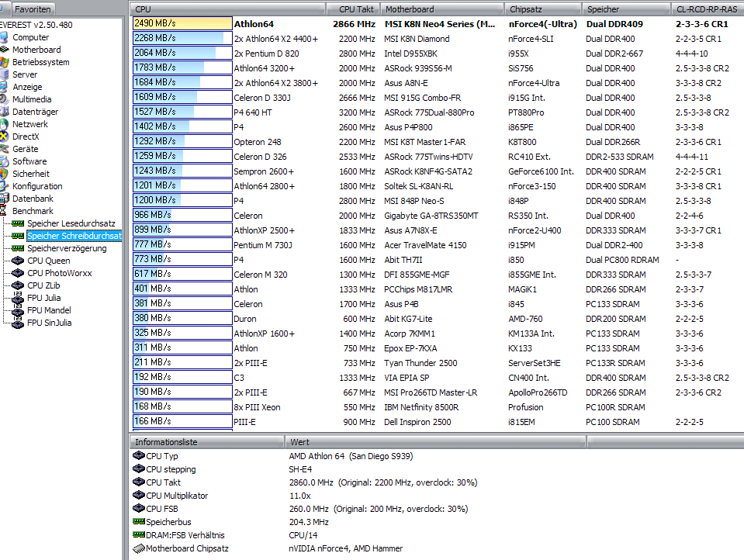Select the Pentium M 730J row
The height and width of the screenshot is (560, 744).
tap(437, 245)
